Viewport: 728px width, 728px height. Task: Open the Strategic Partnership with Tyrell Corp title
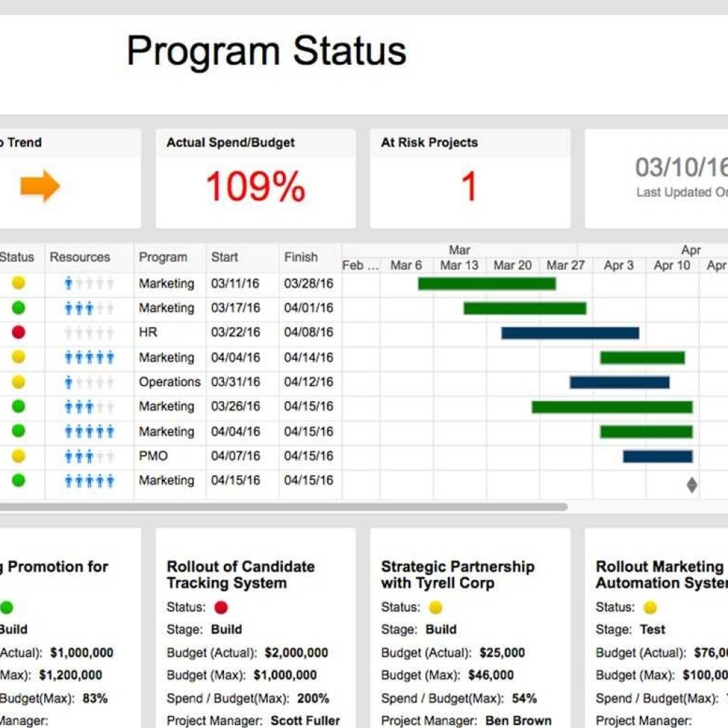457,574
